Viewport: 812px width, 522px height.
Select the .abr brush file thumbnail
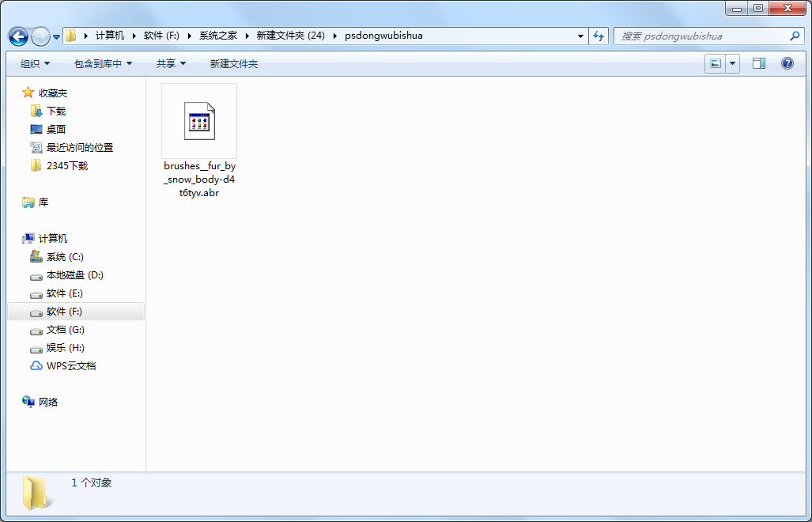click(x=199, y=121)
